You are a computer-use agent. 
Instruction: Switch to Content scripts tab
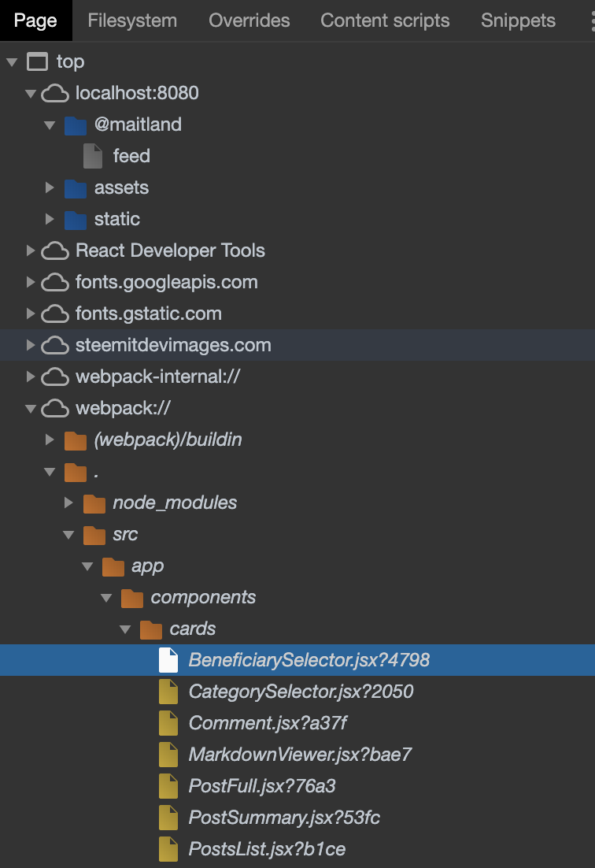pos(385,20)
